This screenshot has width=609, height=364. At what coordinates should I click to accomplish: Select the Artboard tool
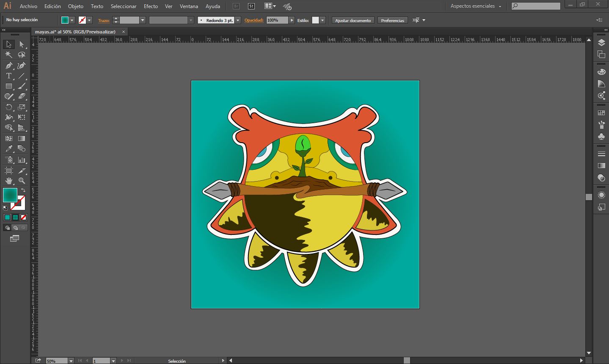tap(8, 170)
